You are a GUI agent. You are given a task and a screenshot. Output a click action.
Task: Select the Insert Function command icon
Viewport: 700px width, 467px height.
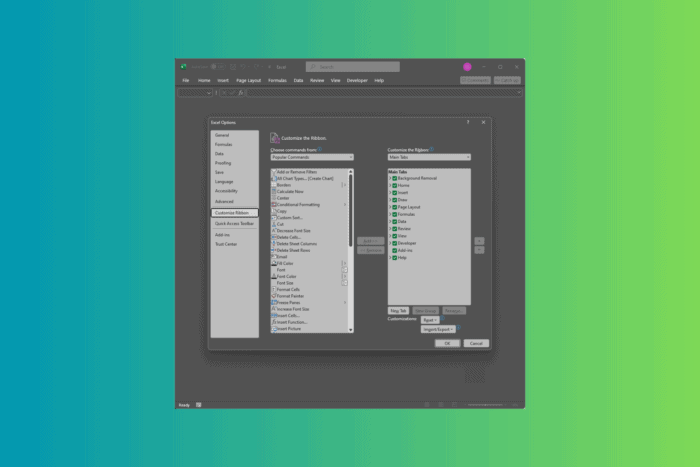(274, 322)
